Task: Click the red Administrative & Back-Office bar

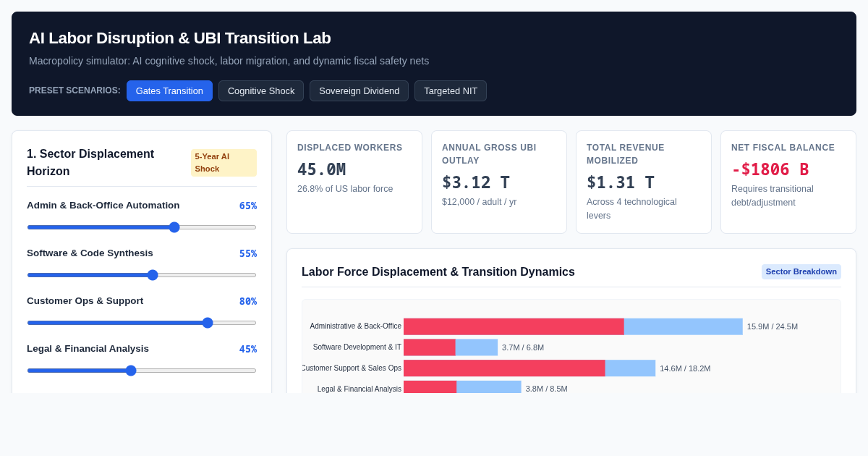Action: pyautogui.click(x=514, y=326)
